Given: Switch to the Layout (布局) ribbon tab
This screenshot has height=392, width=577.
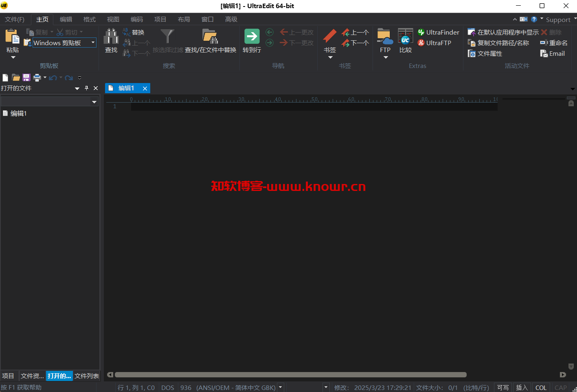Looking at the screenshot, I should coord(184,19).
